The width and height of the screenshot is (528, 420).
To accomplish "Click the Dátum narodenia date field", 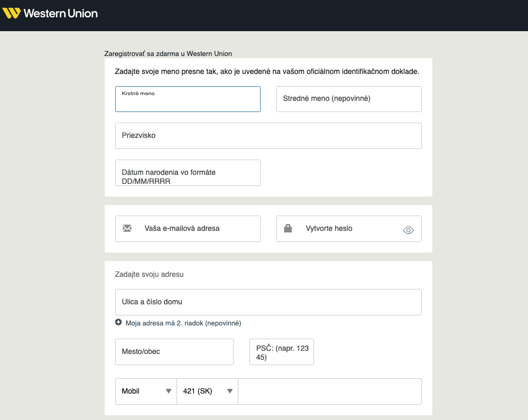I will pos(188,173).
